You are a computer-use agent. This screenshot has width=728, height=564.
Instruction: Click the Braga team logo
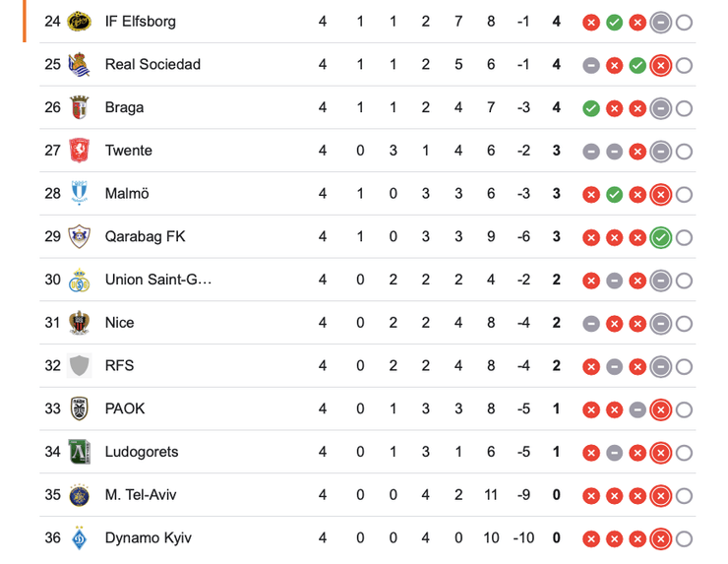point(79,107)
